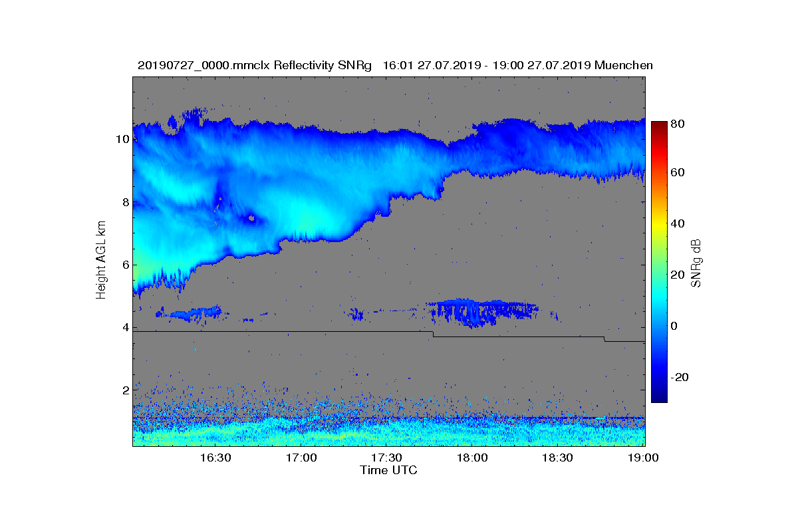Click the 'Time UTC' x-axis label
This screenshot has width=798, height=532.
[389, 470]
